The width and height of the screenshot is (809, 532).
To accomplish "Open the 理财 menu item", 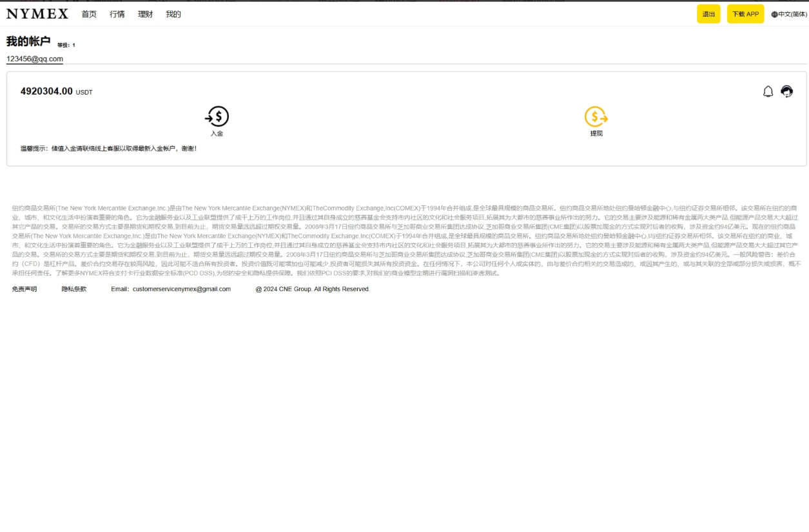I will [x=145, y=14].
